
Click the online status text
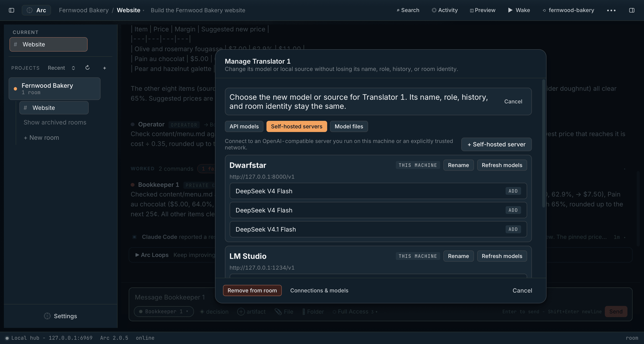tap(145, 338)
